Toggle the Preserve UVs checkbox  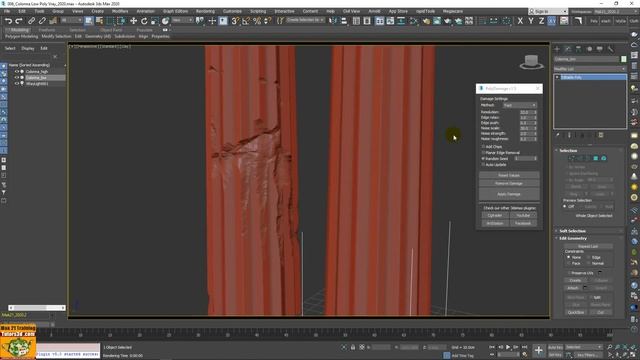[x=569, y=273]
